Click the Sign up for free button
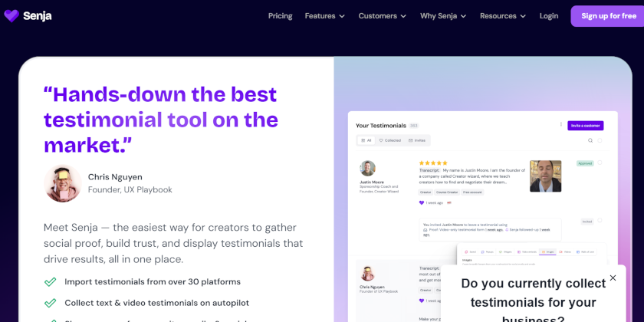 (x=608, y=16)
